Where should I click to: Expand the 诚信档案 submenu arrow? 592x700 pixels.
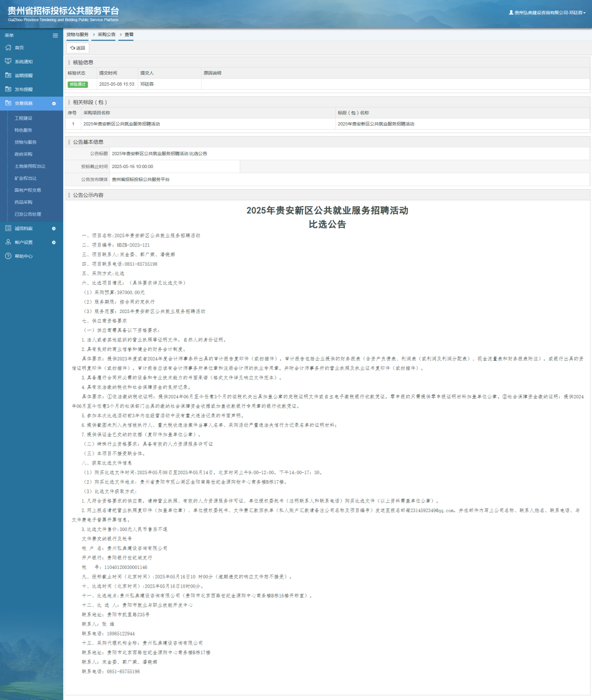pyautogui.click(x=53, y=228)
